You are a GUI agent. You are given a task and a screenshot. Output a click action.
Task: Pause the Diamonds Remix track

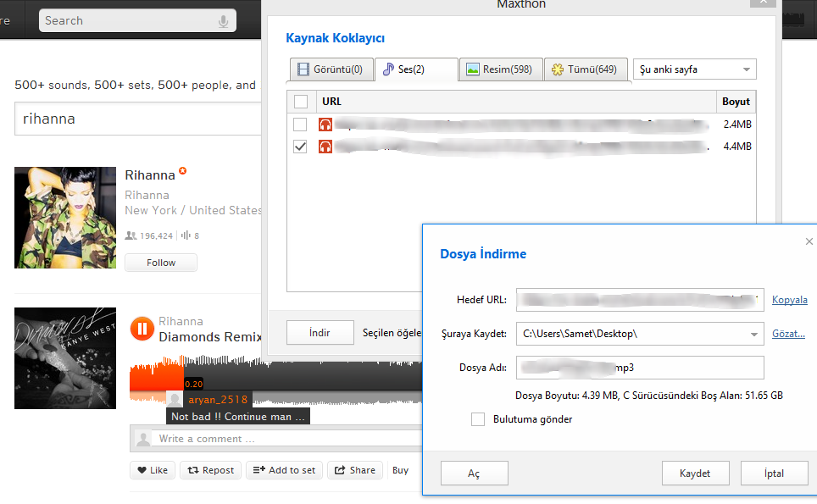click(x=142, y=329)
